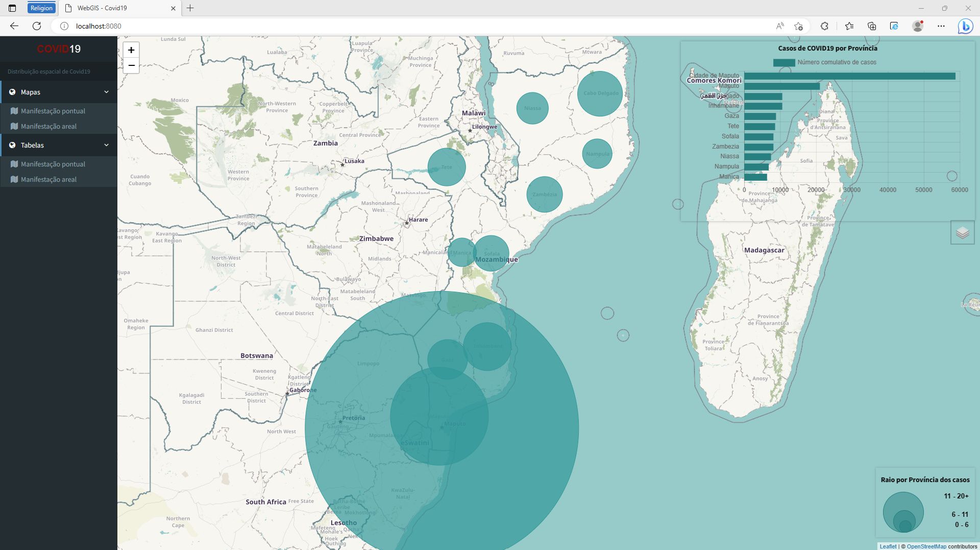Open the browser favorites star icon
This screenshot has width=980, height=550.
tap(849, 26)
